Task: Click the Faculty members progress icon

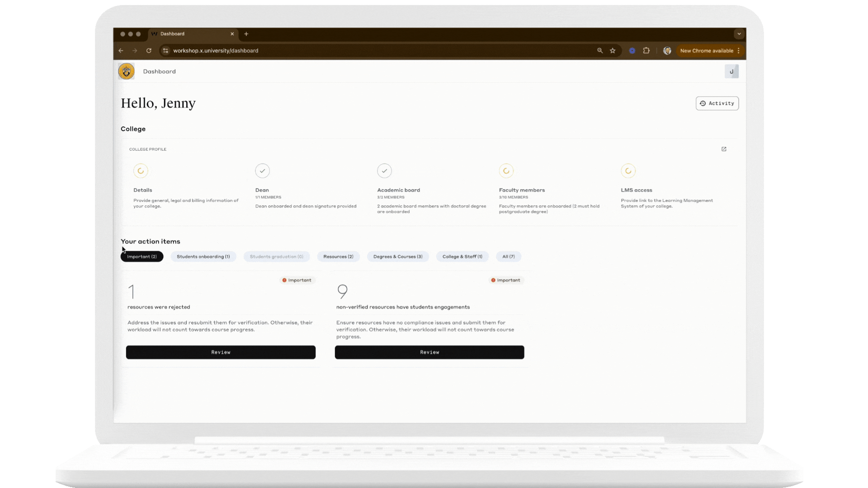Action: coord(506,171)
